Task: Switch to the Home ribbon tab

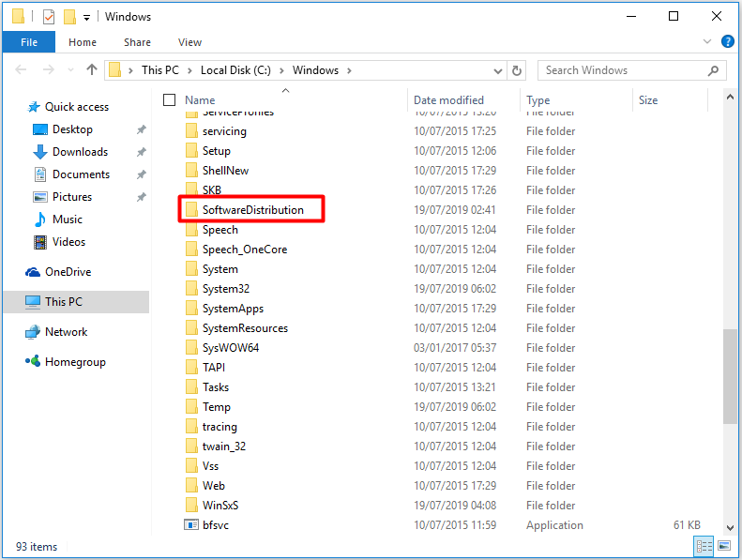Action: 83,42
